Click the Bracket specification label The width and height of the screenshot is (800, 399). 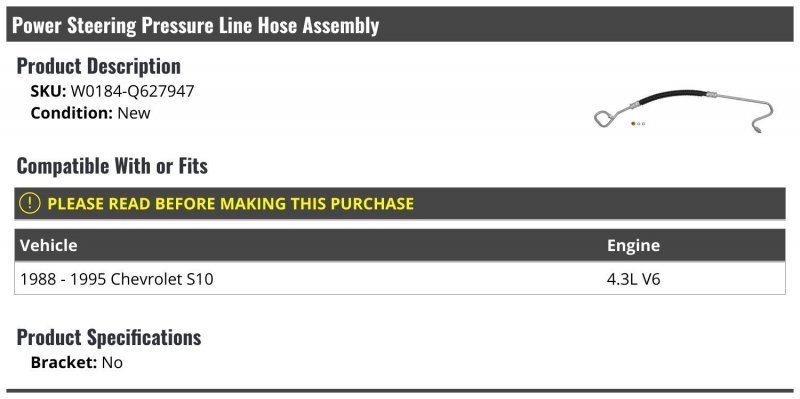(64, 363)
